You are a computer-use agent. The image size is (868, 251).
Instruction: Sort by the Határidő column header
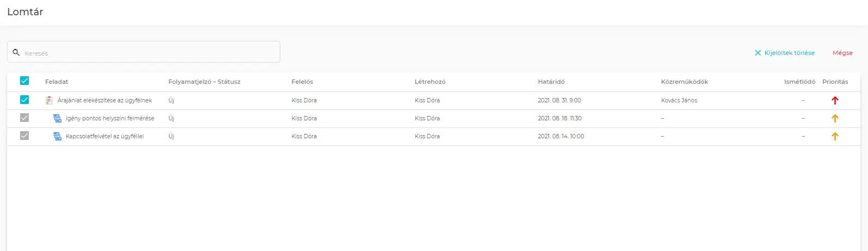click(551, 82)
